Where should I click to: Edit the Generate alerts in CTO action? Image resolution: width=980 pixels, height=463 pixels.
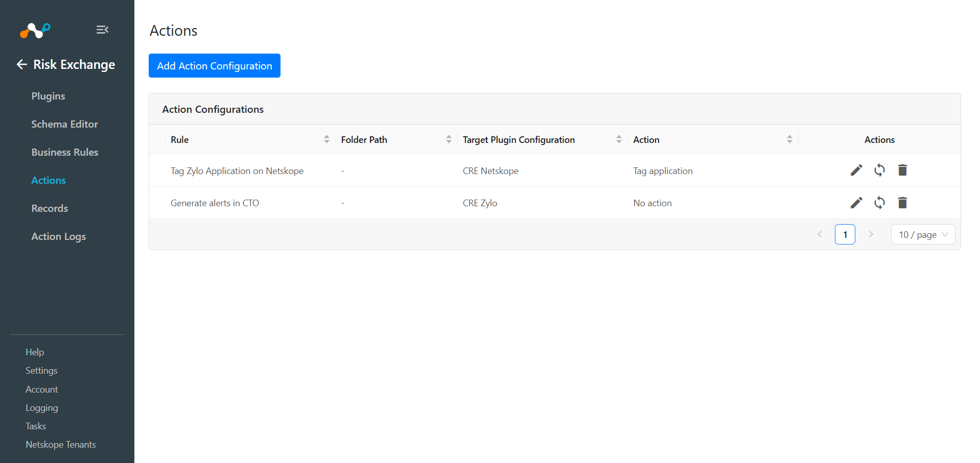point(856,203)
